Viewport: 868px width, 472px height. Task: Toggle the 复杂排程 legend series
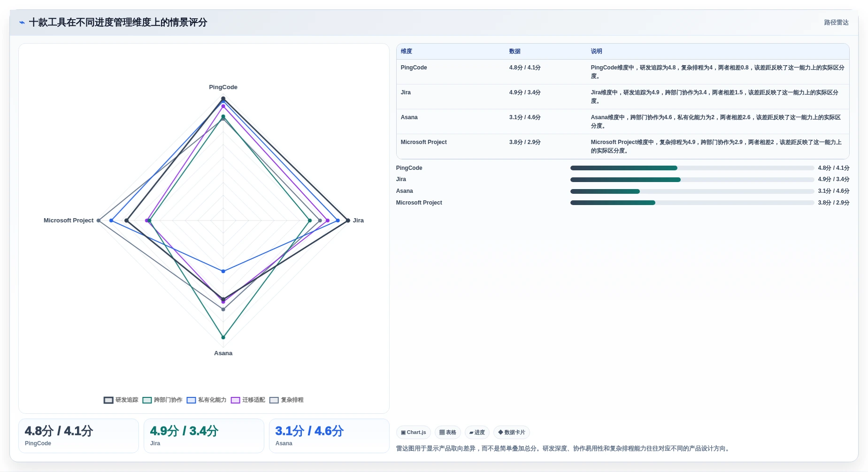pyautogui.click(x=286, y=400)
